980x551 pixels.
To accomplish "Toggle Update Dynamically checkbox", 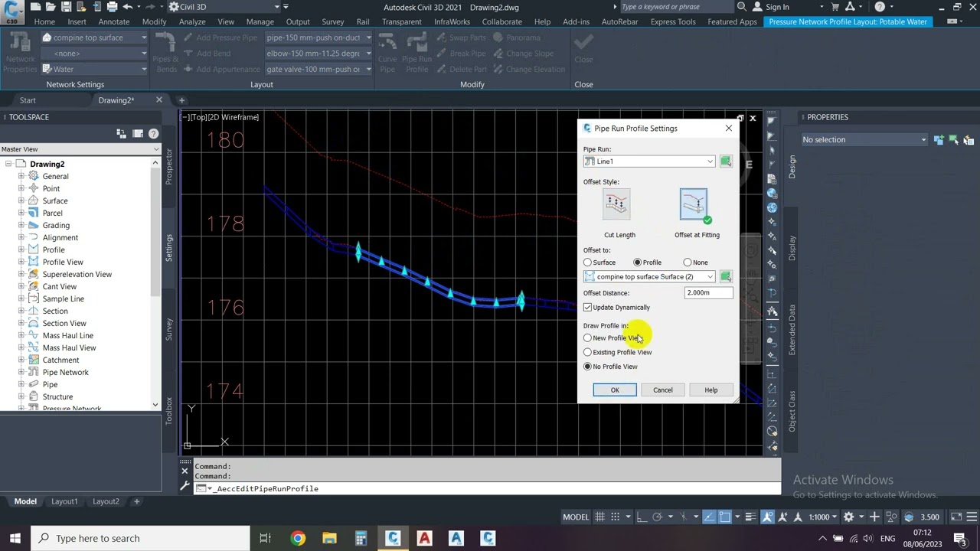I will [588, 308].
